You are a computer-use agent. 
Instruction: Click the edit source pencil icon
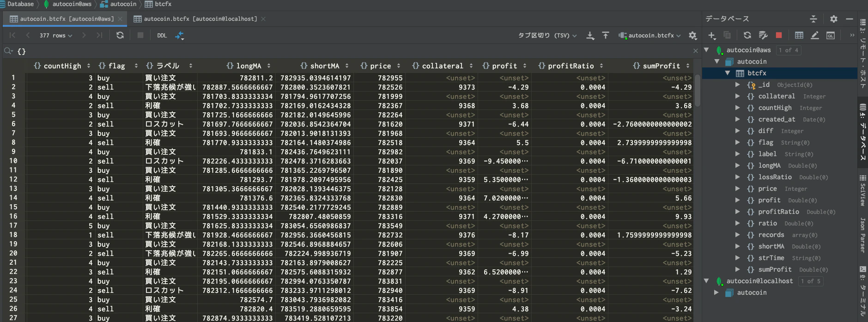(815, 35)
